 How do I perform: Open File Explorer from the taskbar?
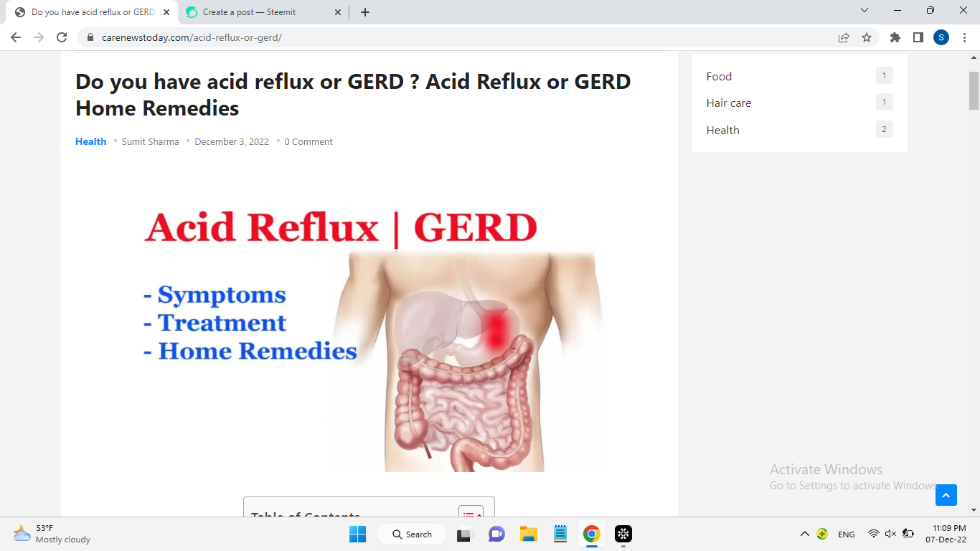529,534
